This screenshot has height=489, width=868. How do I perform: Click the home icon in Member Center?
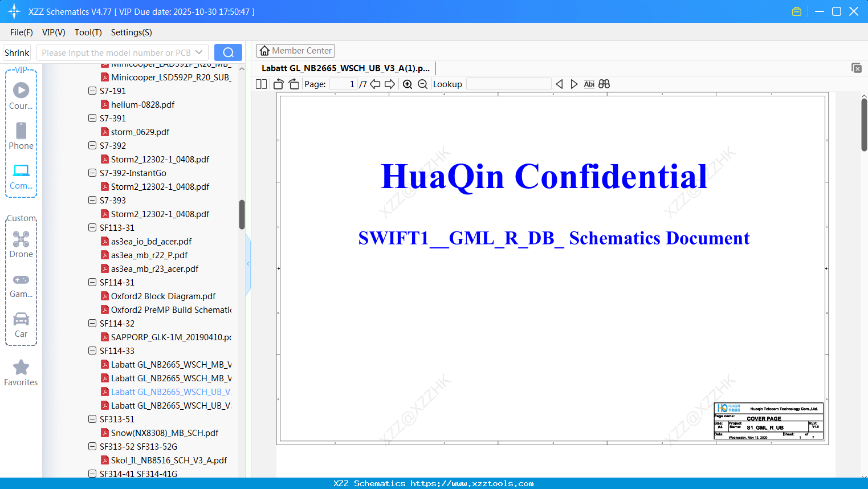264,51
